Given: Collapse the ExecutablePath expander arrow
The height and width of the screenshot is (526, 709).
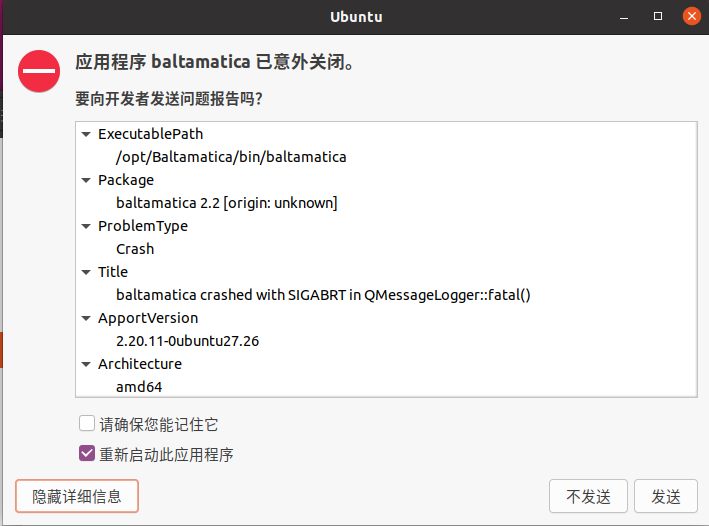Looking at the screenshot, I should coord(86,134).
